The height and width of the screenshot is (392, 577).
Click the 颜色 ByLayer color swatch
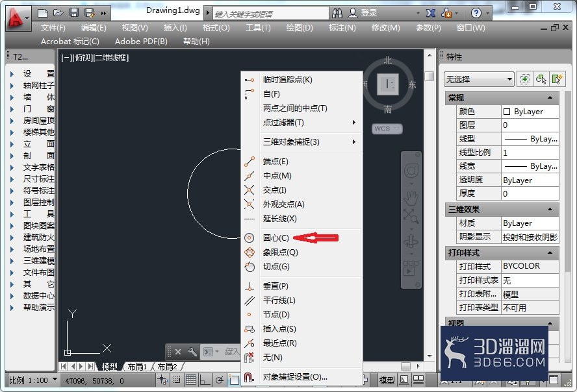point(507,112)
